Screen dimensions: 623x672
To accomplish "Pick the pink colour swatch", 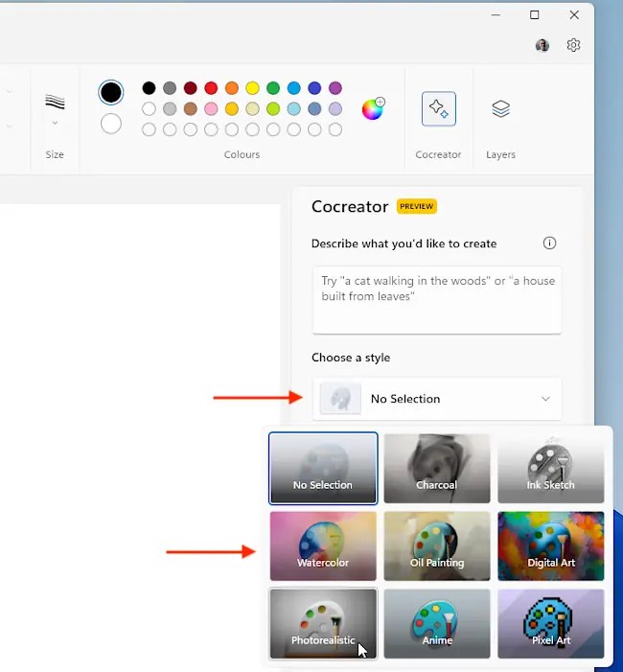I will click(x=211, y=109).
